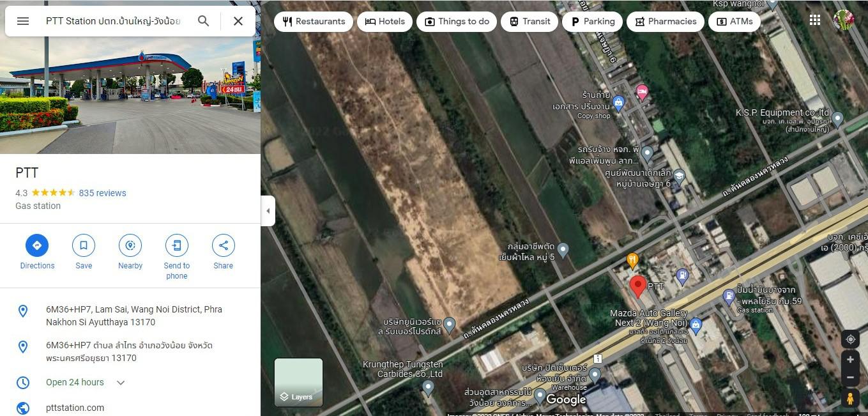
Task: Save this place with bookmark icon
Action: (x=84, y=252)
